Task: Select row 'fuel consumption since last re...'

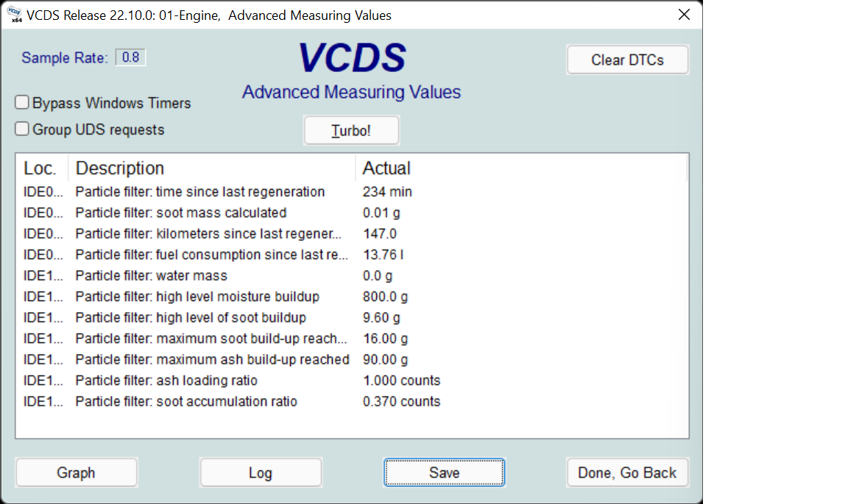Action: 352,255
